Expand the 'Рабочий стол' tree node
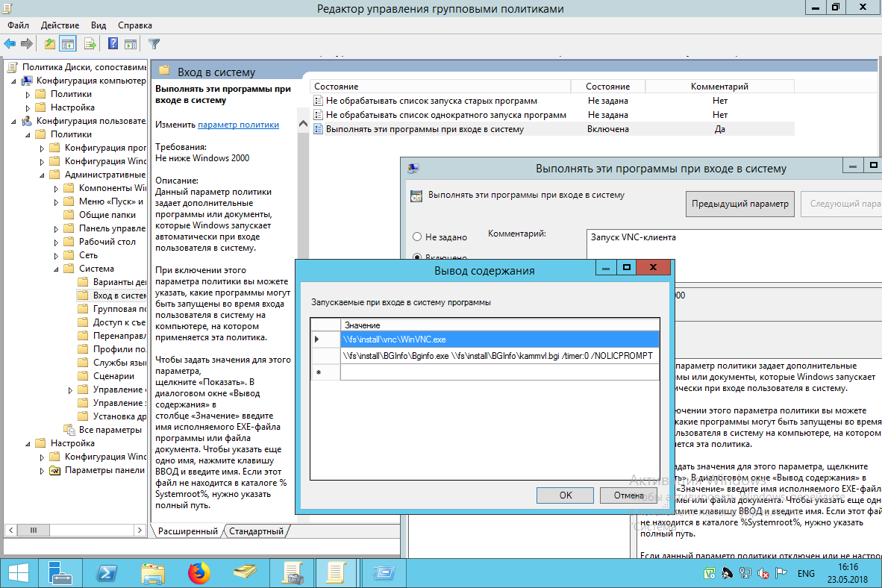Image resolution: width=882 pixels, height=588 pixels. (x=56, y=243)
